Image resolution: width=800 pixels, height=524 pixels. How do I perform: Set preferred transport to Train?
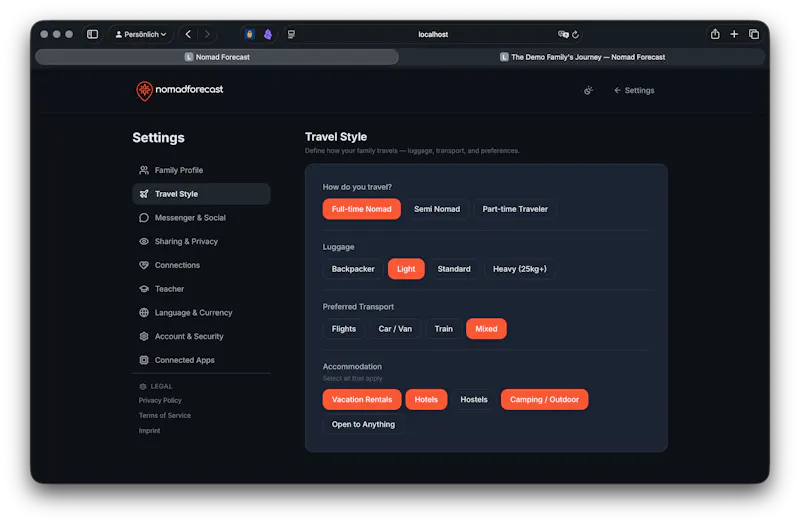(x=443, y=329)
